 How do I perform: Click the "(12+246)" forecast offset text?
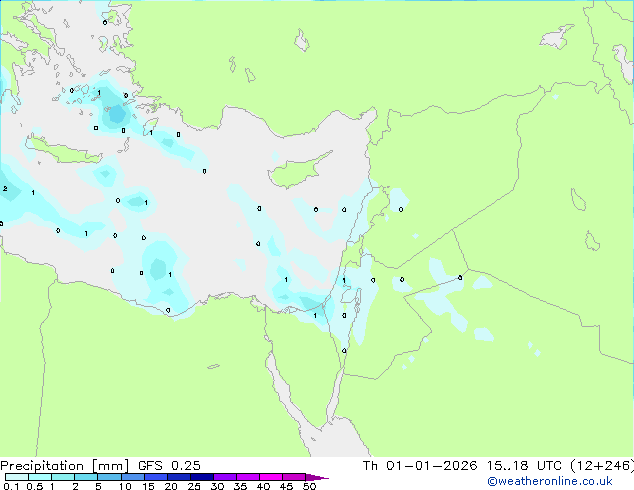602,466
